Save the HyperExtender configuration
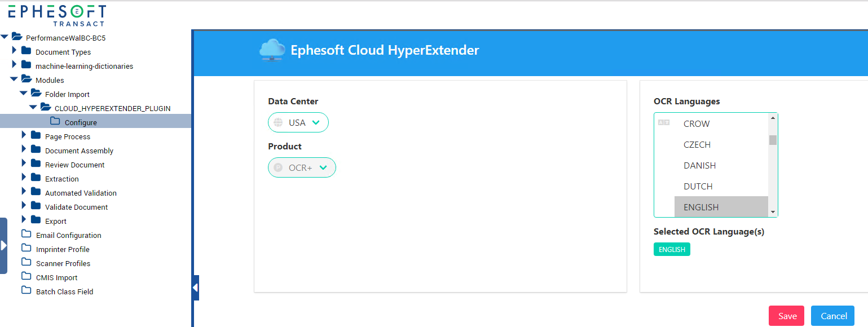Screen dimensions: 868x327 tap(787, 316)
